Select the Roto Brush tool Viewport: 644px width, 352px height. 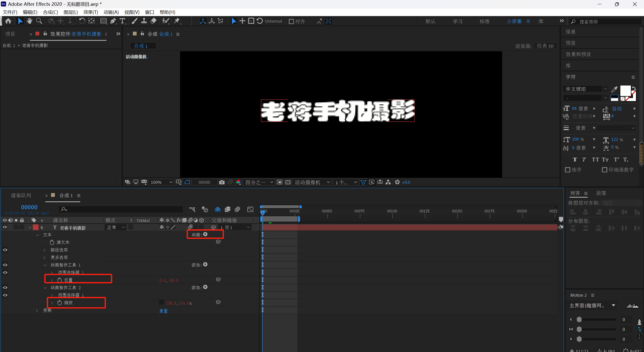165,21
